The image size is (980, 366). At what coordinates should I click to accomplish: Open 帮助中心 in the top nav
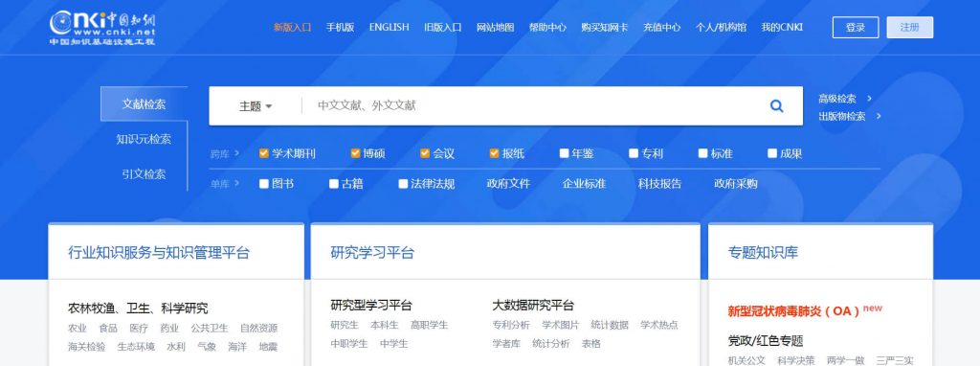pyautogui.click(x=547, y=28)
